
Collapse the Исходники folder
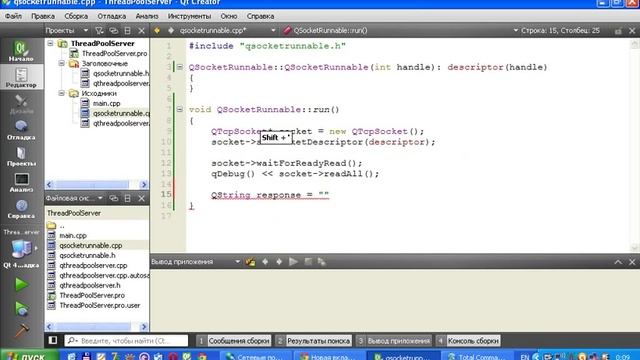coord(61,93)
